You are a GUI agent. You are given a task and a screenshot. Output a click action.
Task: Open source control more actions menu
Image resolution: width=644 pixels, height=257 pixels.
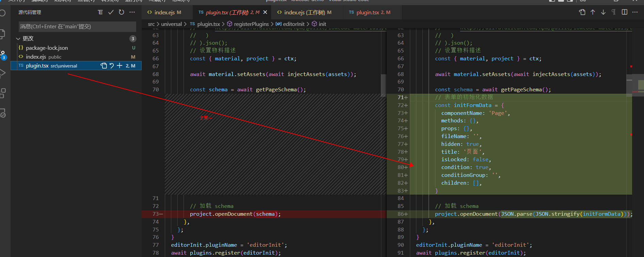tap(132, 12)
